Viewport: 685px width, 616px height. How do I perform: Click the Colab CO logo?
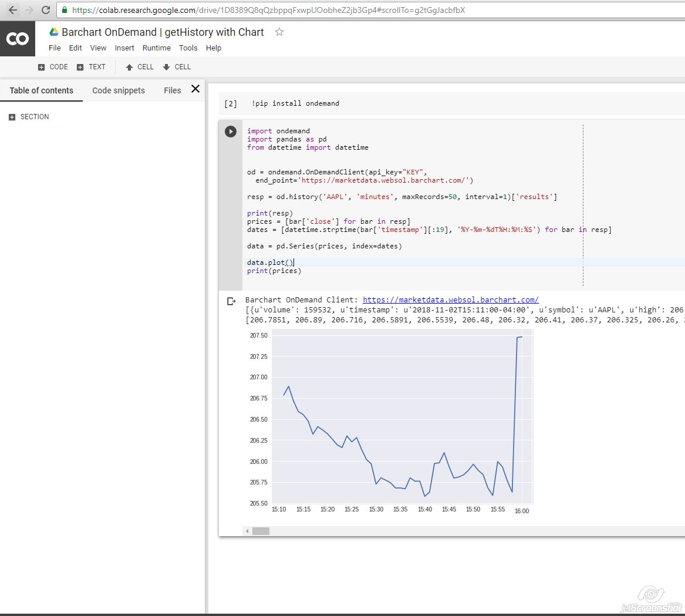17,38
